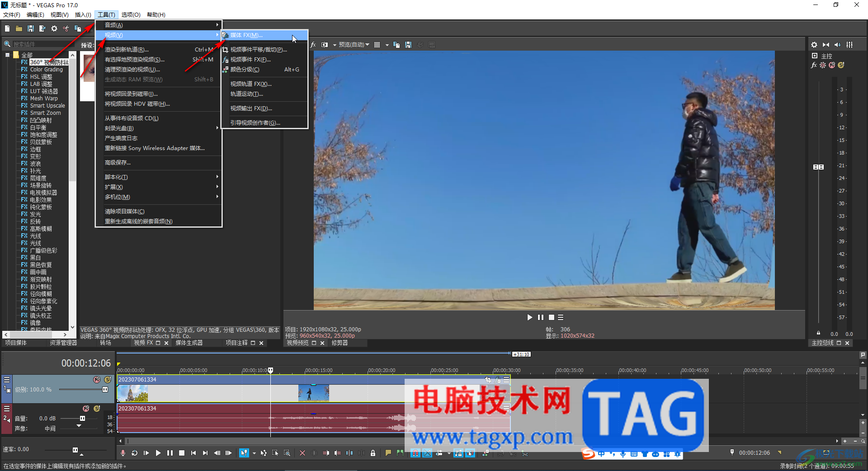Expand the Audio (音频) submenu

[158, 25]
